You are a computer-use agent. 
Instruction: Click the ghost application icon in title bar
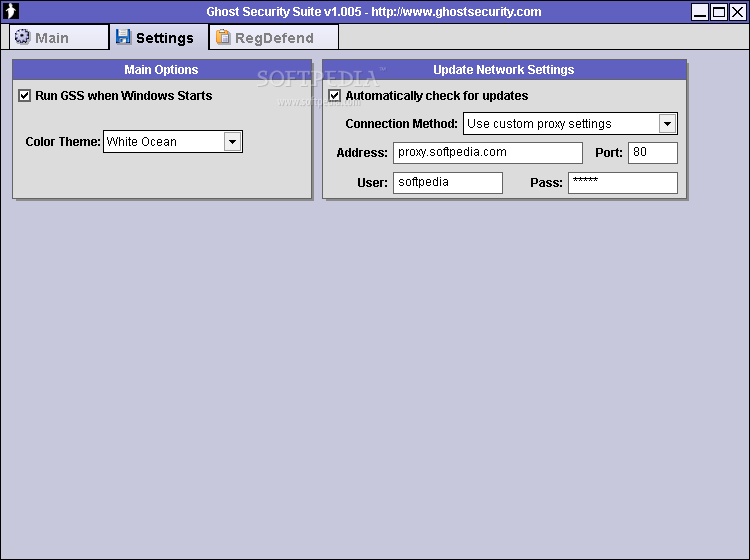[x=11, y=11]
